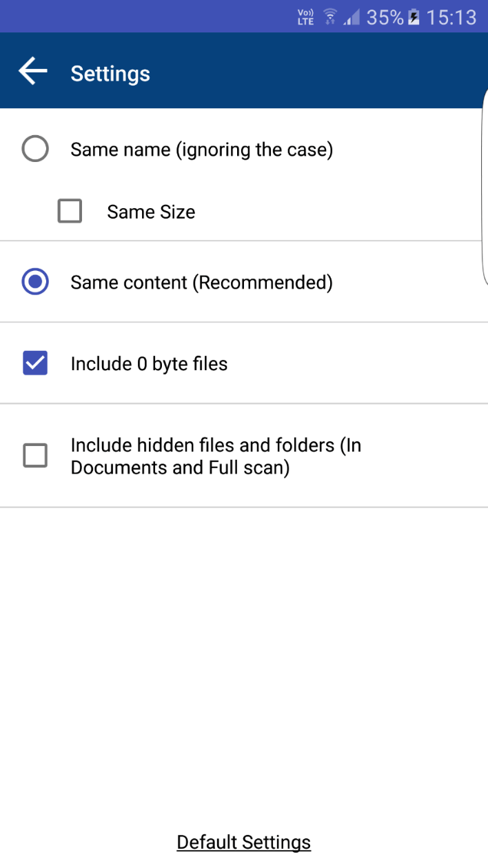Image resolution: width=488 pixels, height=868 pixels.
Task: Uncheck the Include 0 byte files checkbox
Action: pos(35,363)
